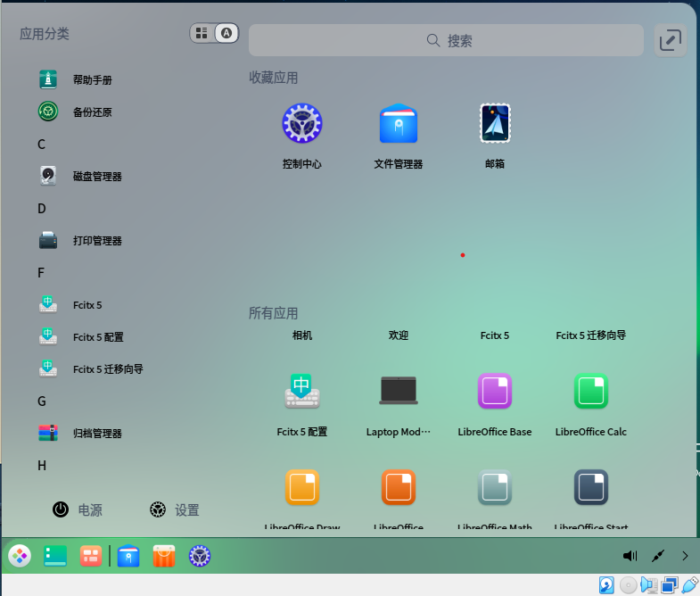The image size is (700, 596).
Task: Open 控制中心 from favorite apps
Action: [302, 136]
